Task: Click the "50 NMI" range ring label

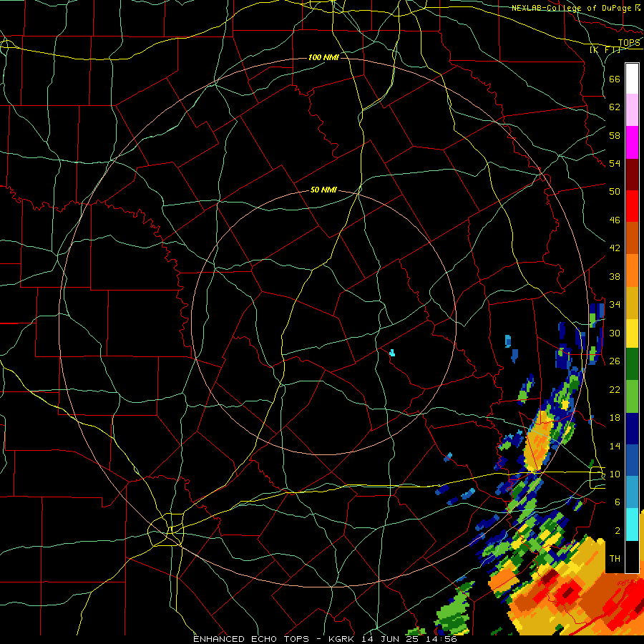Action: click(x=323, y=190)
